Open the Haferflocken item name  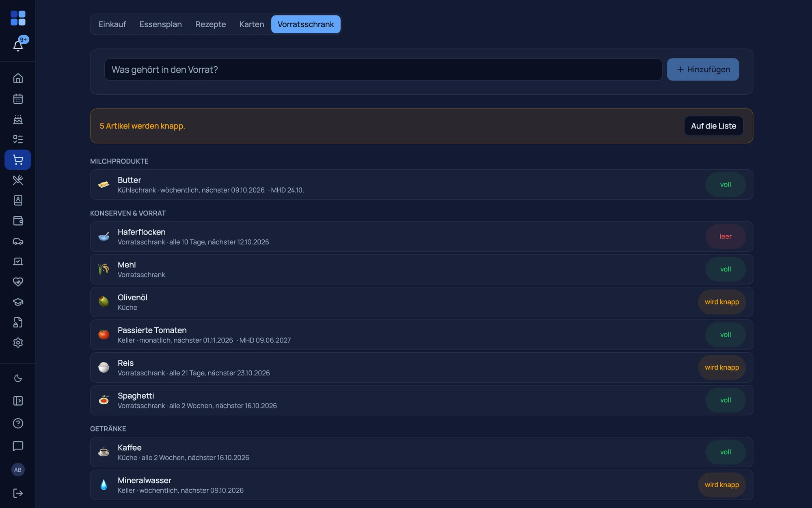141,232
